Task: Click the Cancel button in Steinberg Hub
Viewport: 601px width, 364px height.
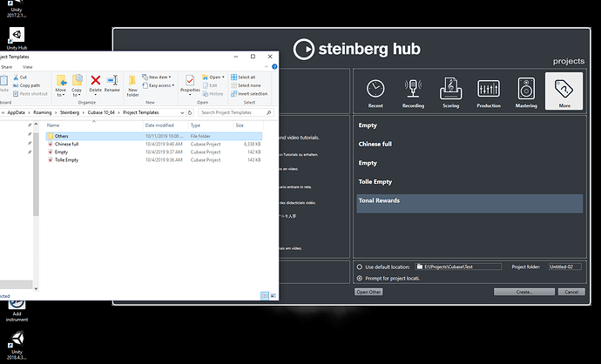Action: 571,292
